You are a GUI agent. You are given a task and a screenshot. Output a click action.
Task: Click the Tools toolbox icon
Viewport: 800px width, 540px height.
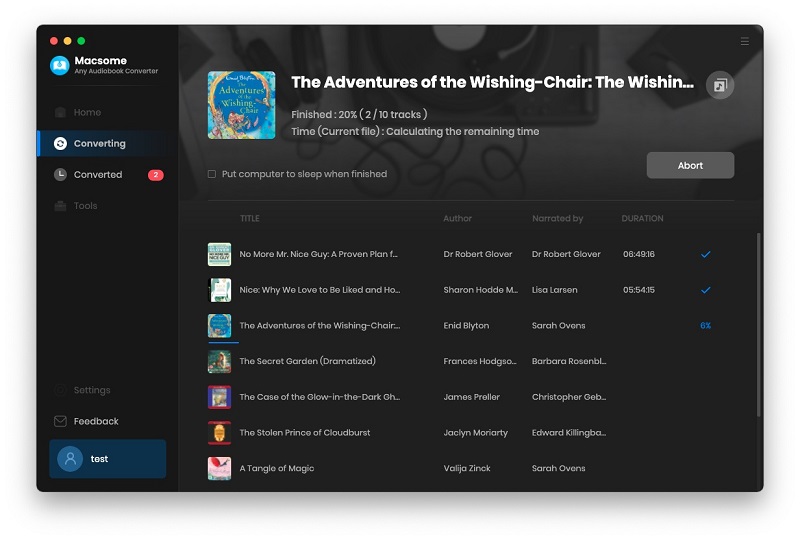tap(60, 206)
